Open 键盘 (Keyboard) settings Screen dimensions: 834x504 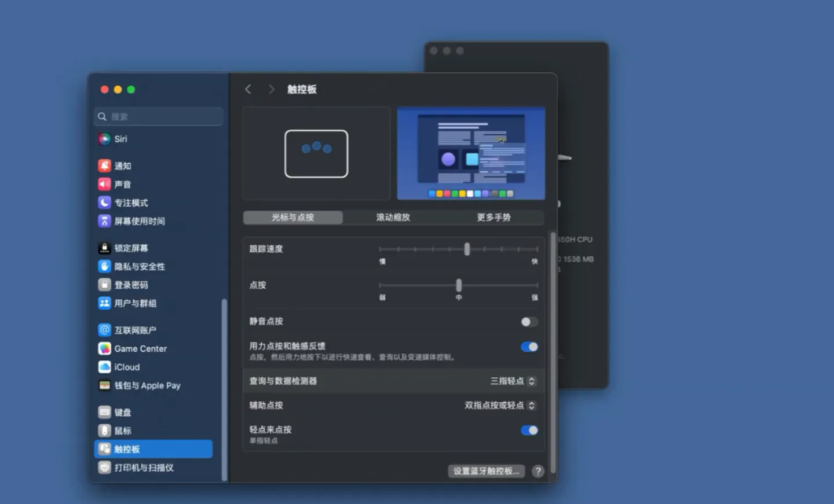pyautogui.click(x=122, y=412)
